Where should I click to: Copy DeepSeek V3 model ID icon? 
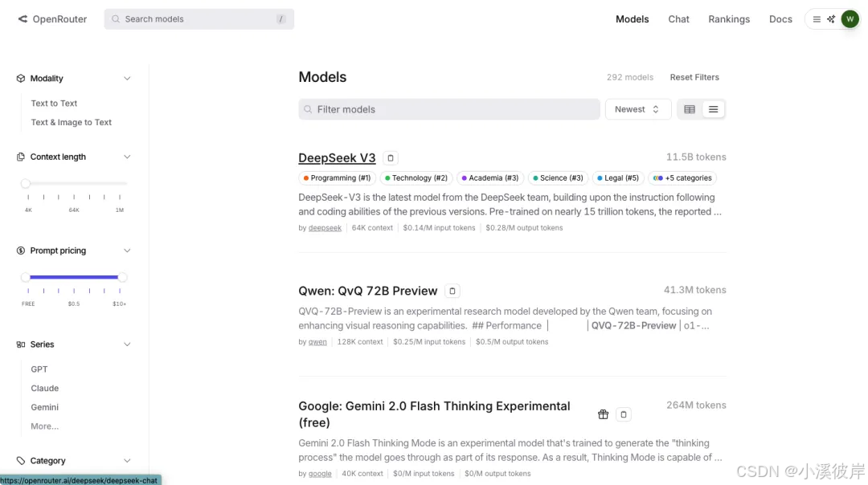pos(391,158)
